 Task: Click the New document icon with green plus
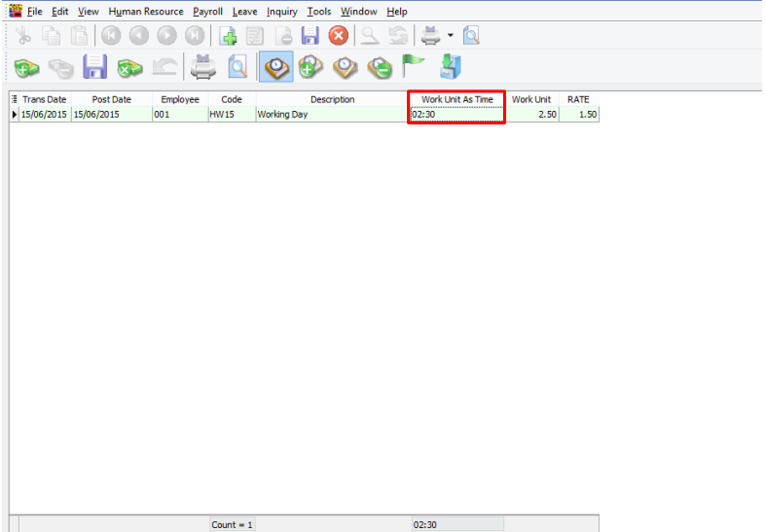(x=229, y=36)
